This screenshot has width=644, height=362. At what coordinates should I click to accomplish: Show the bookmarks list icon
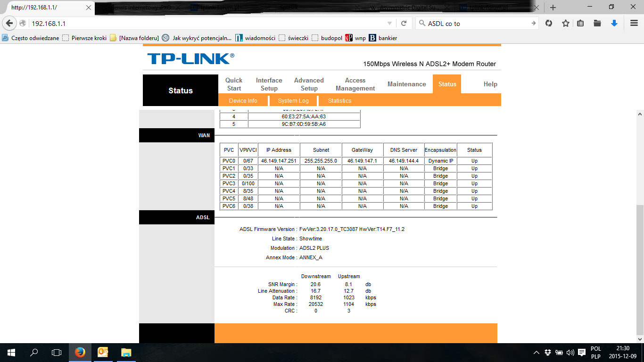click(x=580, y=23)
